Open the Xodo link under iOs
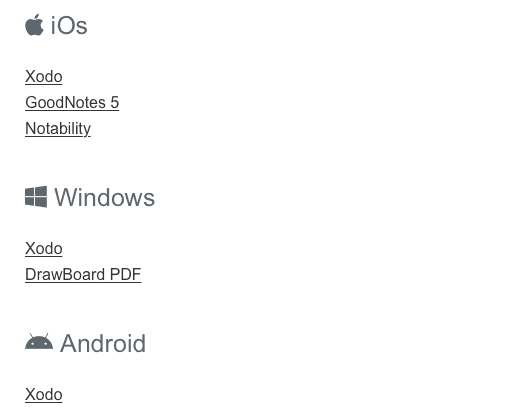507x417 pixels. 44,76
